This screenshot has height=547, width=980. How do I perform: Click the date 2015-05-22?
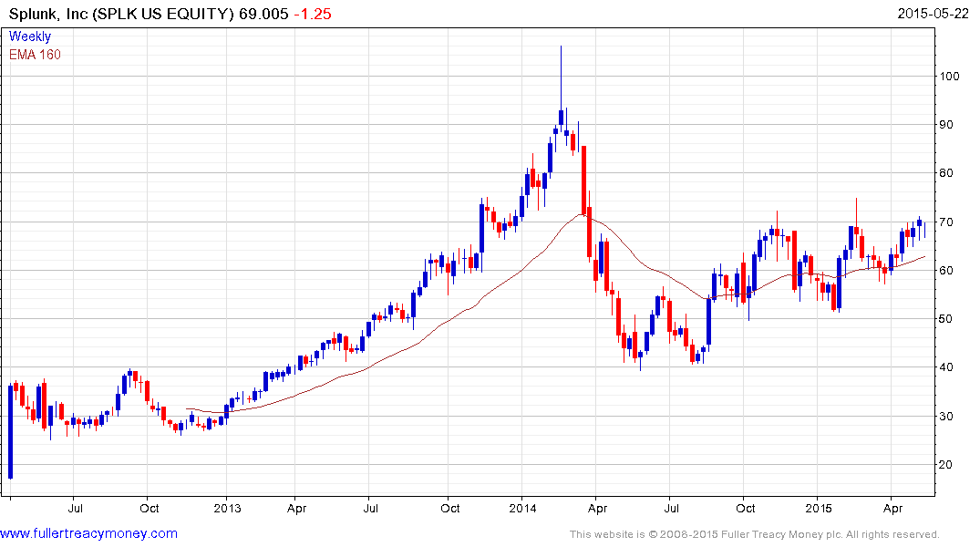coord(934,13)
